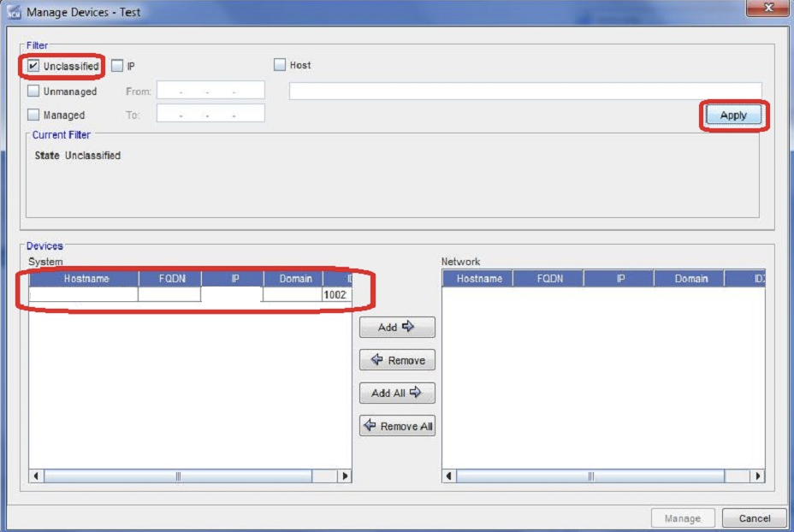
Task: Click Remove All devices button
Action: click(397, 426)
